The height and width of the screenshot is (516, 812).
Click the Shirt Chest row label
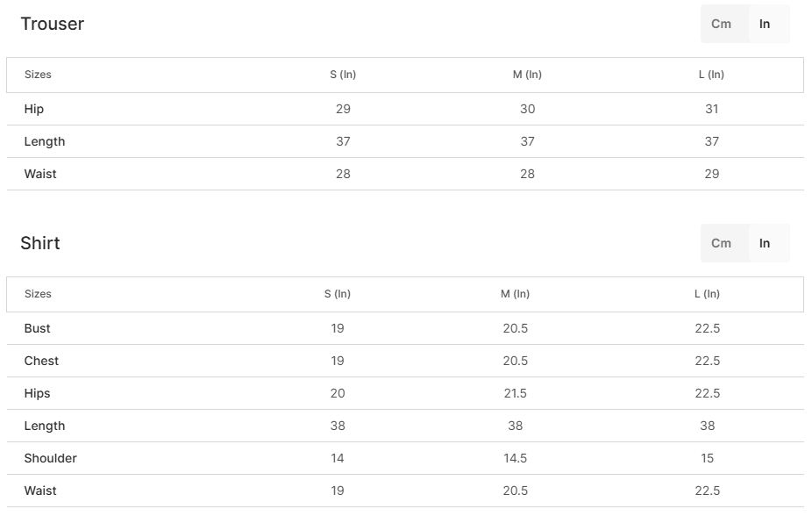pos(41,361)
